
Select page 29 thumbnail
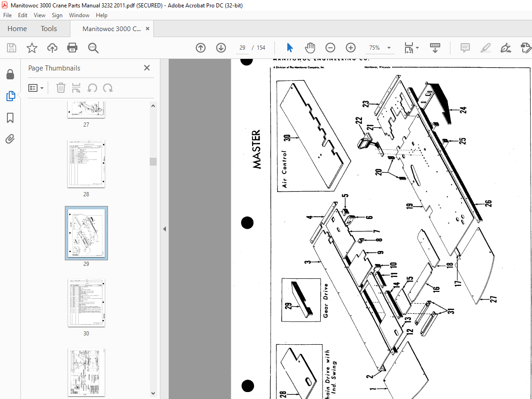pyautogui.click(x=86, y=233)
